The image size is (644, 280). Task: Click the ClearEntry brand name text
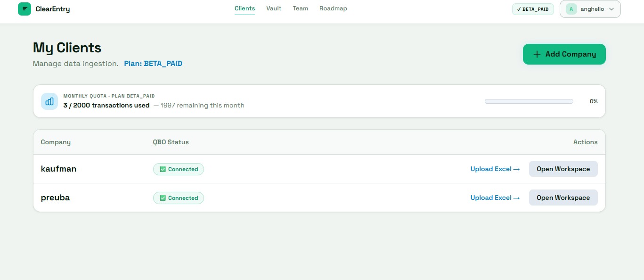(53, 9)
